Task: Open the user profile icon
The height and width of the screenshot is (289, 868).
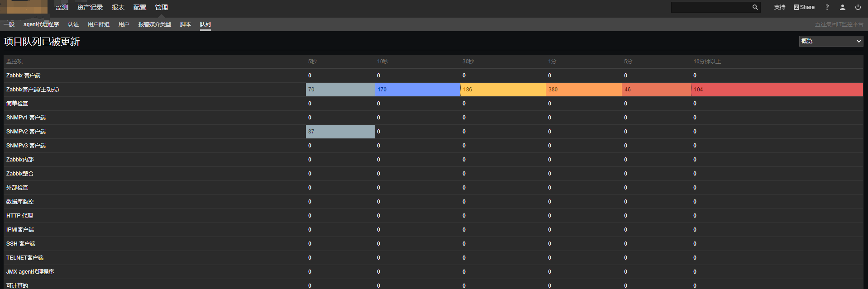Action: coord(842,7)
